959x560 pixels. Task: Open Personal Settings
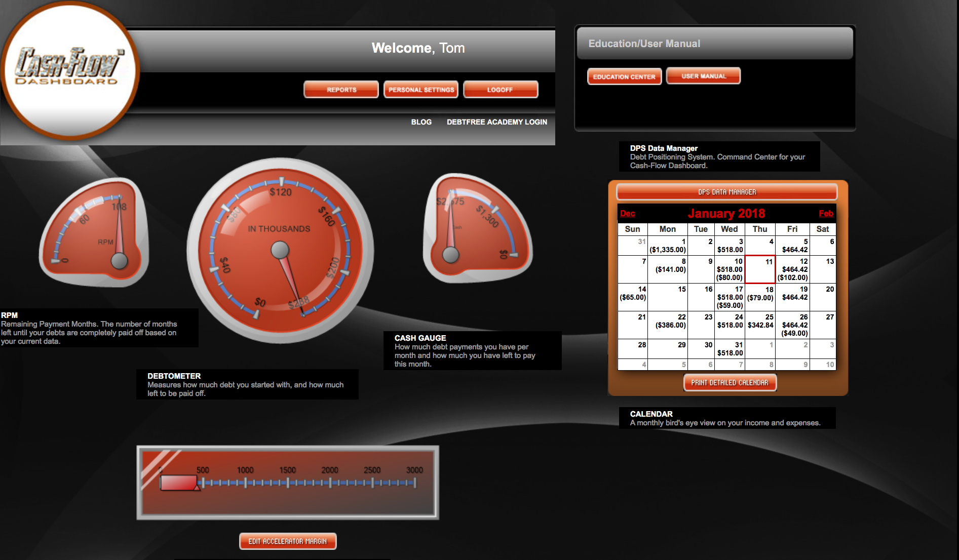421,90
